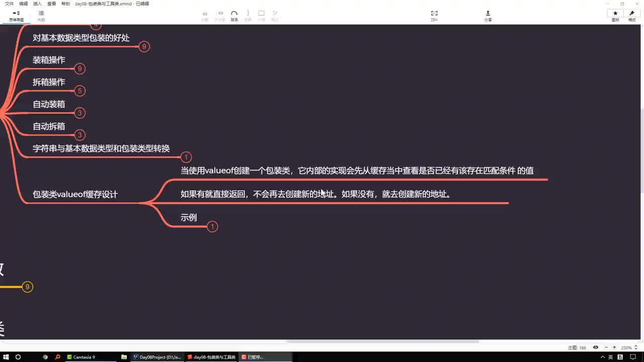Open the 编辑 menu
This screenshot has width=644, height=362.
click(x=23, y=4)
